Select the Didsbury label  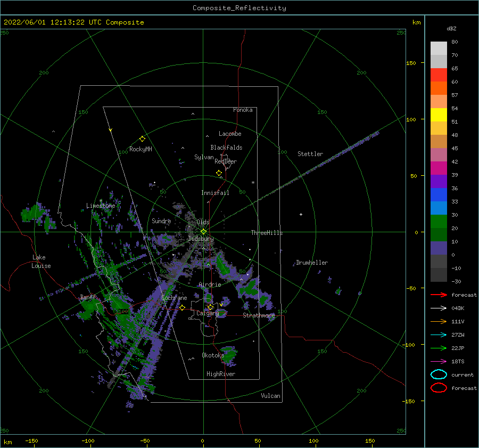(x=201, y=239)
